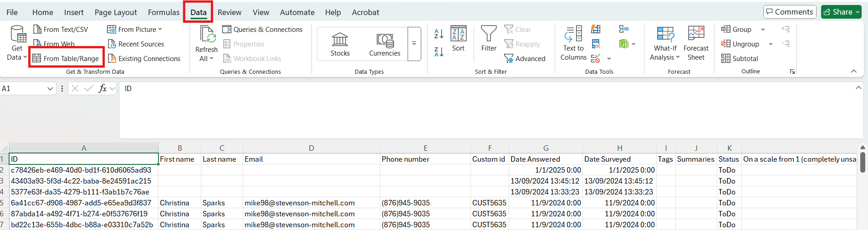Open Forecast Sheet
This screenshot has width=868, height=230.
(695, 44)
